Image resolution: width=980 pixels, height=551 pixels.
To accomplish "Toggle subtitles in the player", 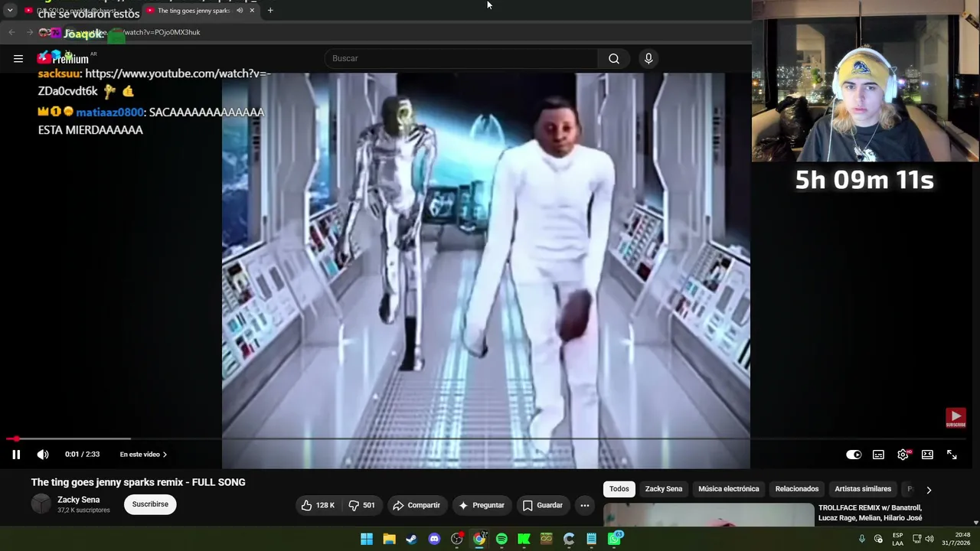I will point(878,455).
